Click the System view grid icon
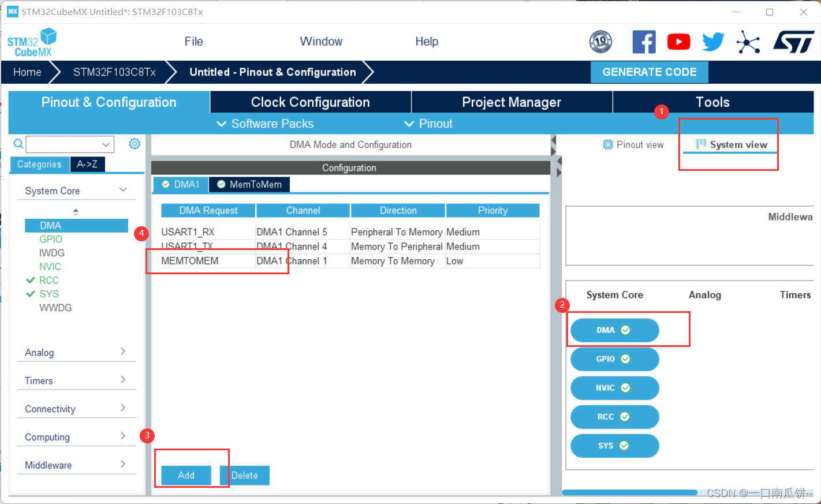Image resolution: width=821 pixels, height=504 pixels. [x=701, y=144]
